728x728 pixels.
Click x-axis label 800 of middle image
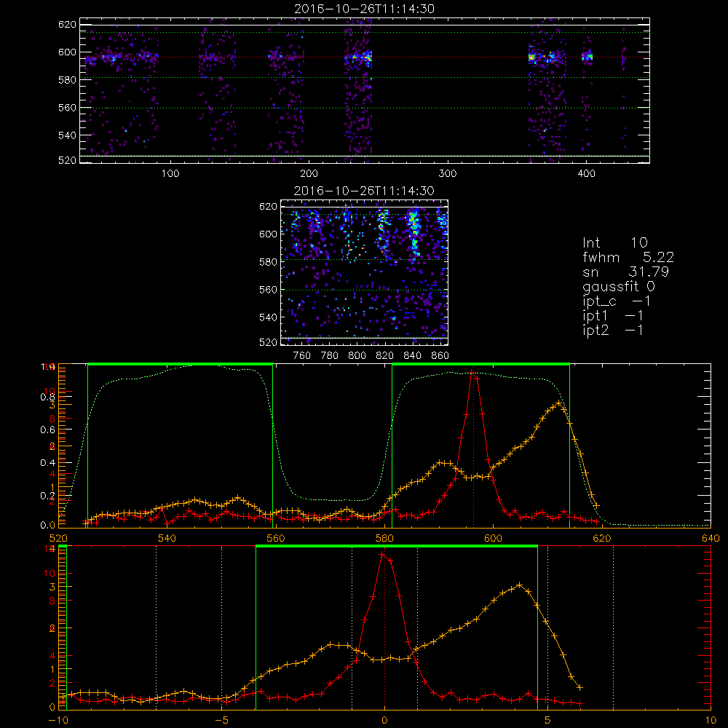[x=357, y=356]
